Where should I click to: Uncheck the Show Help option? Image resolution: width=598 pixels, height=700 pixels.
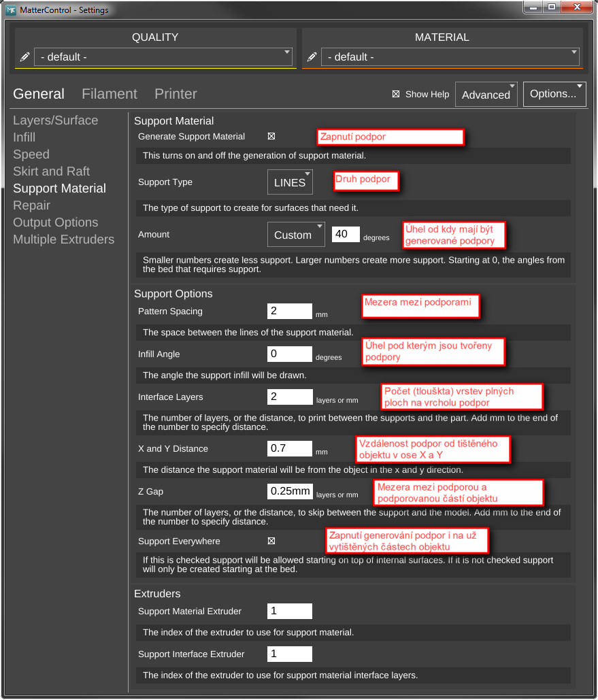[396, 95]
